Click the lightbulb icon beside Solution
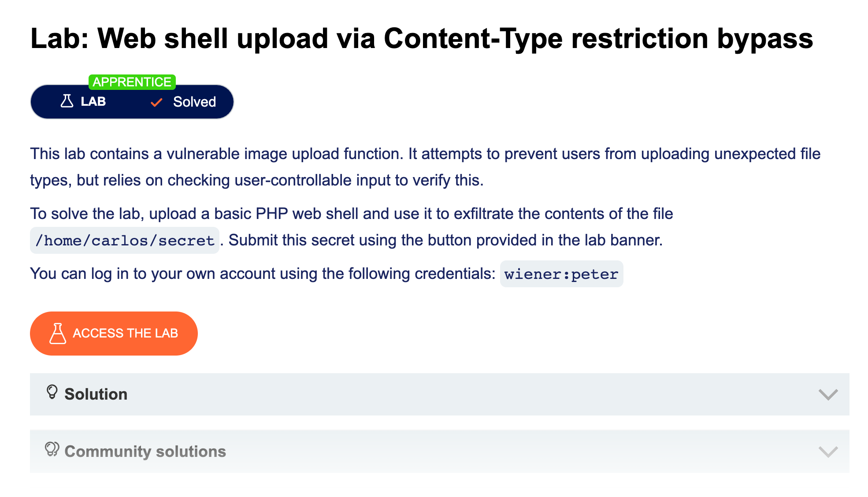868x497 pixels. tap(52, 392)
